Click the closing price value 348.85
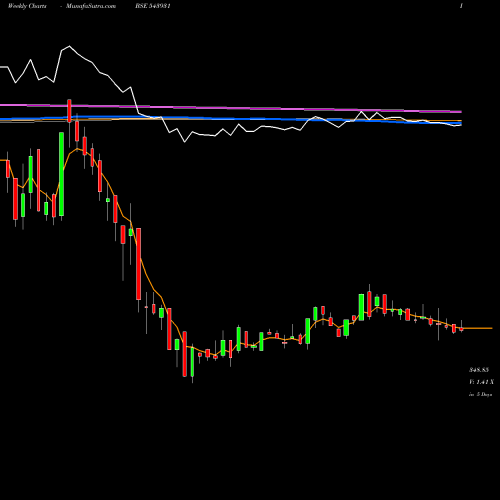Viewport: 500px width, 500px height. click(479, 370)
